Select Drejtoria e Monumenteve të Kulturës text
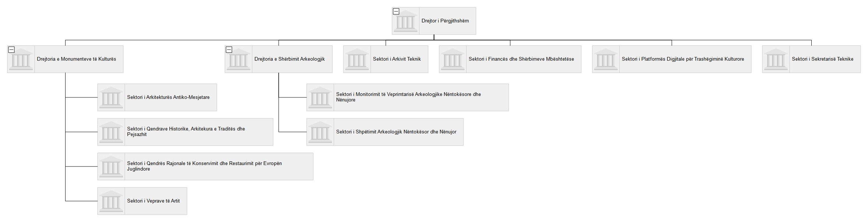This screenshot has width=868, height=222. (76, 59)
